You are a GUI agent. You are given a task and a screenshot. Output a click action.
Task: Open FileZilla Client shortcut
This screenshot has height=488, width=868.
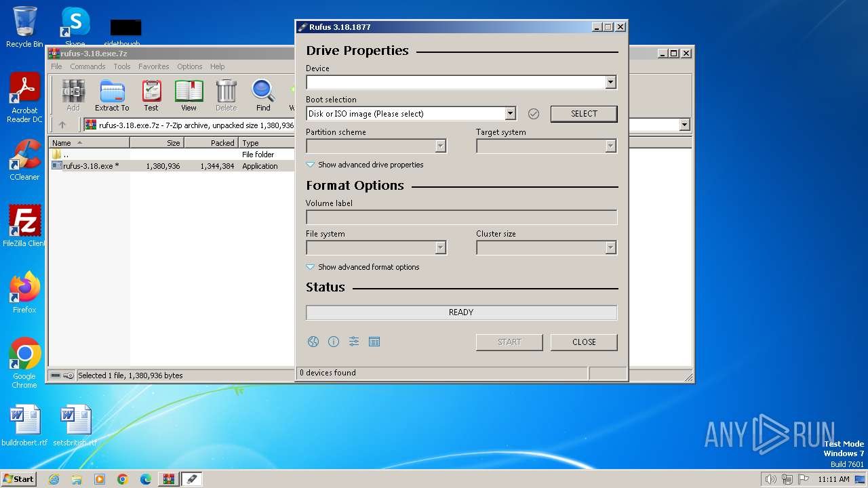(x=24, y=226)
